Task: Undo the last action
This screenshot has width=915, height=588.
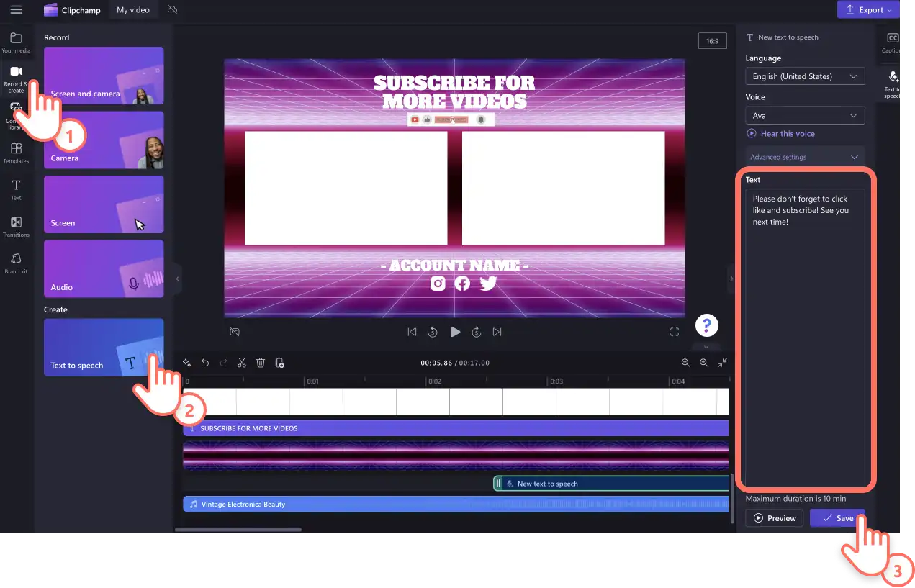Action: [205, 363]
